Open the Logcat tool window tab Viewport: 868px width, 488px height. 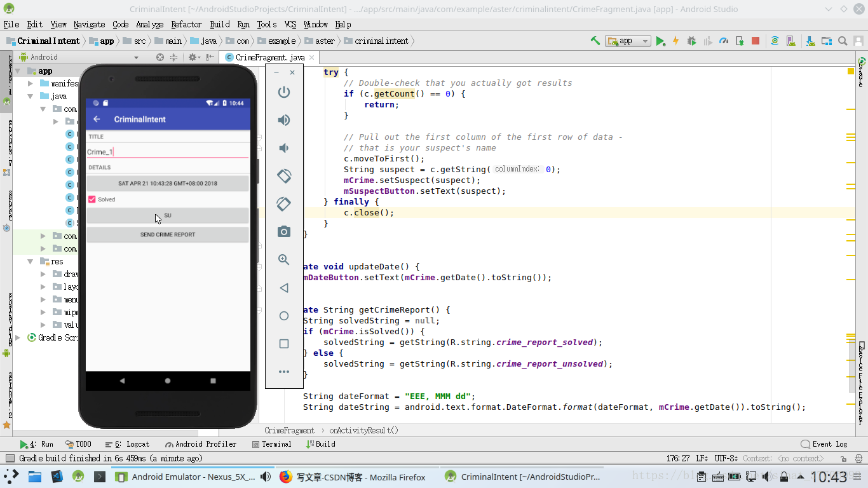coord(128,444)
